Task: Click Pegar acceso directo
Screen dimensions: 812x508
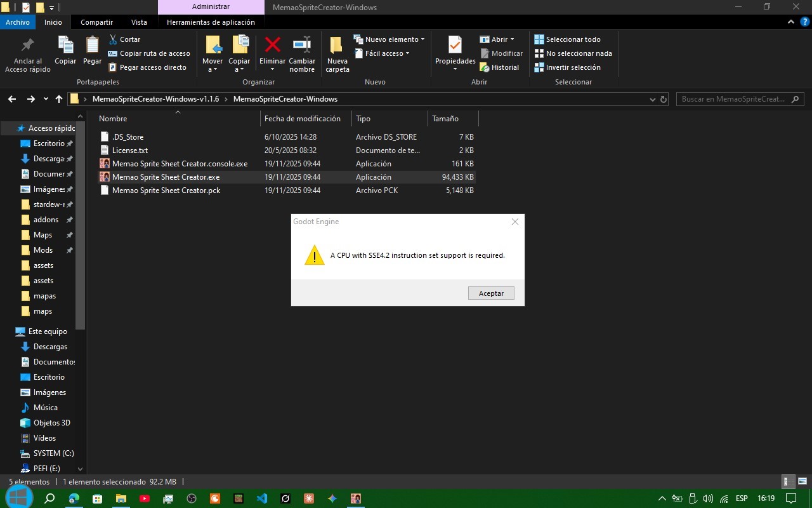Action: (x=147, y=67)
